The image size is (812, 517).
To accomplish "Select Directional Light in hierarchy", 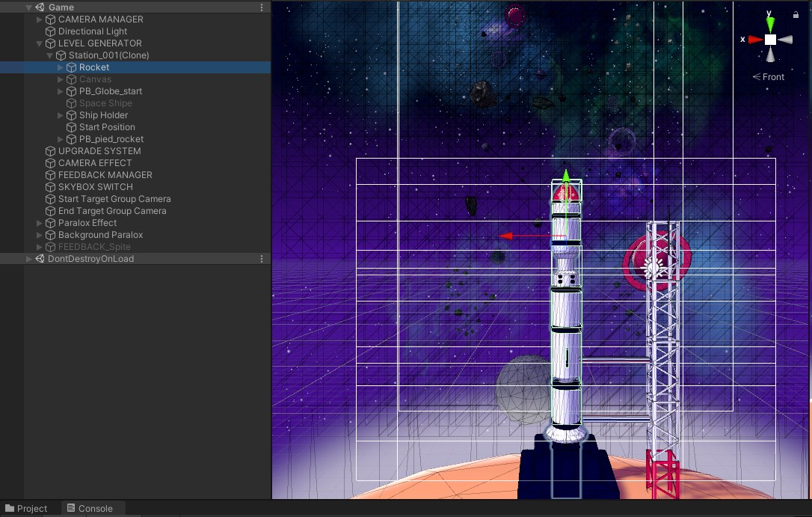I will pyautogui.click(x=93, y=31).
